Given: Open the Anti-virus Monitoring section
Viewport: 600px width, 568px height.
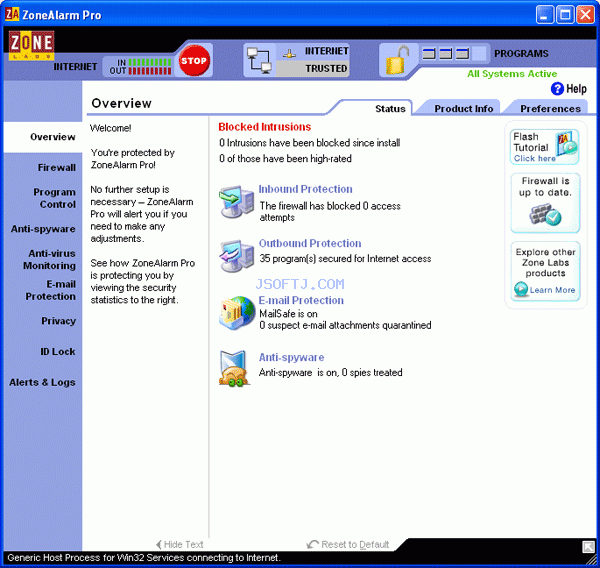Looking at the screenshot, I should pyautogui.click(x=49, y=260).
